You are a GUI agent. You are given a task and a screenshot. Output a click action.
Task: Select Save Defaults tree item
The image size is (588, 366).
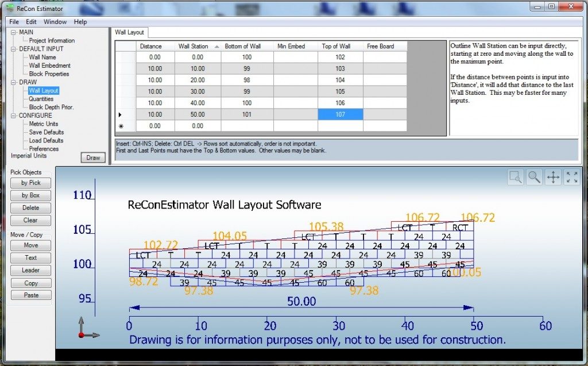coord(46,132)
